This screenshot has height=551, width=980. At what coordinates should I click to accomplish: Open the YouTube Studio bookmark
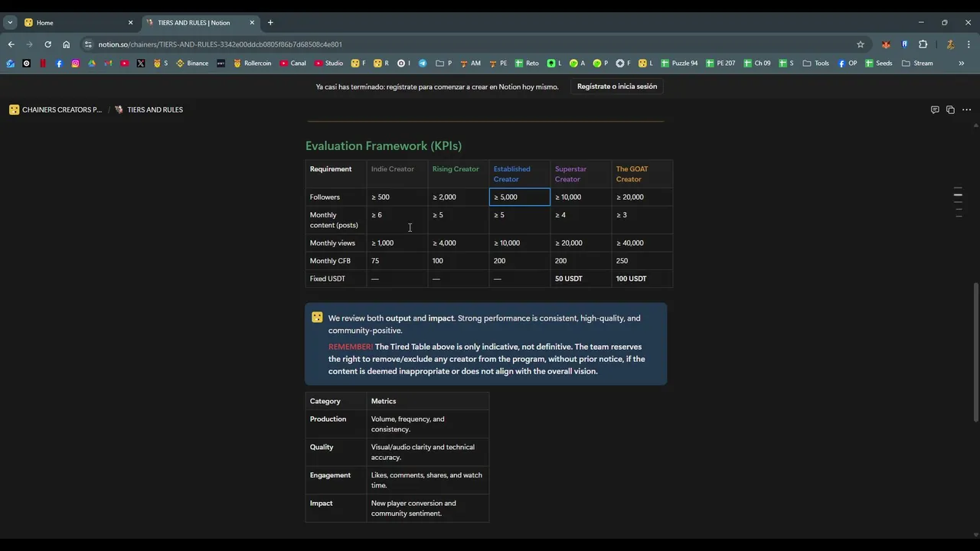tap(328, 64)
